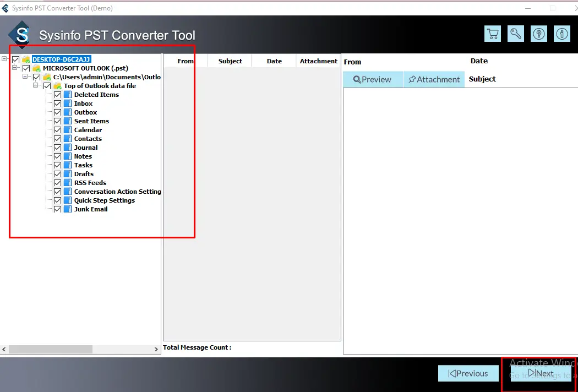Image resolution: width=578 pixels, height=392 pixels.
Task: Click the Deleted Items folder icon
Action: (x=68, y=95)
